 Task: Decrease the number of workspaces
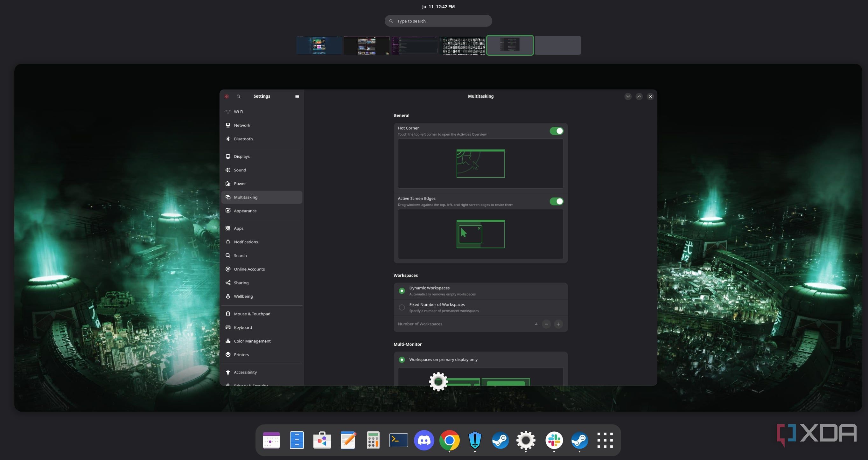coord(546,324)
